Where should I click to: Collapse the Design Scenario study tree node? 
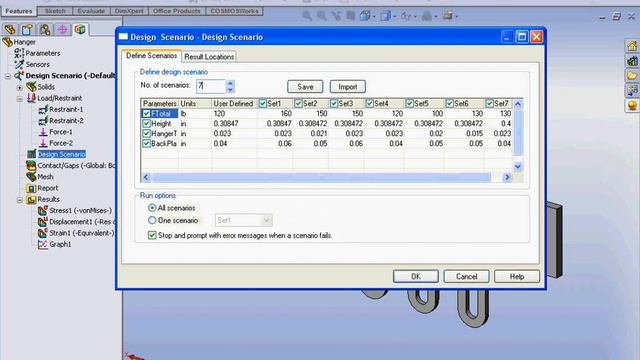pos(8,76)
